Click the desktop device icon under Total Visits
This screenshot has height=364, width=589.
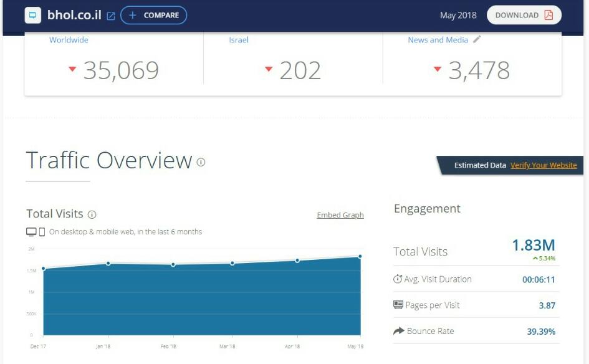31,232
